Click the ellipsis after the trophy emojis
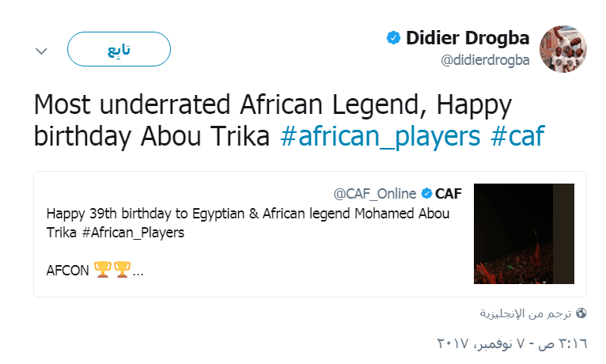The height and width of the screenshot is (364, 606). tap(138, 273)
